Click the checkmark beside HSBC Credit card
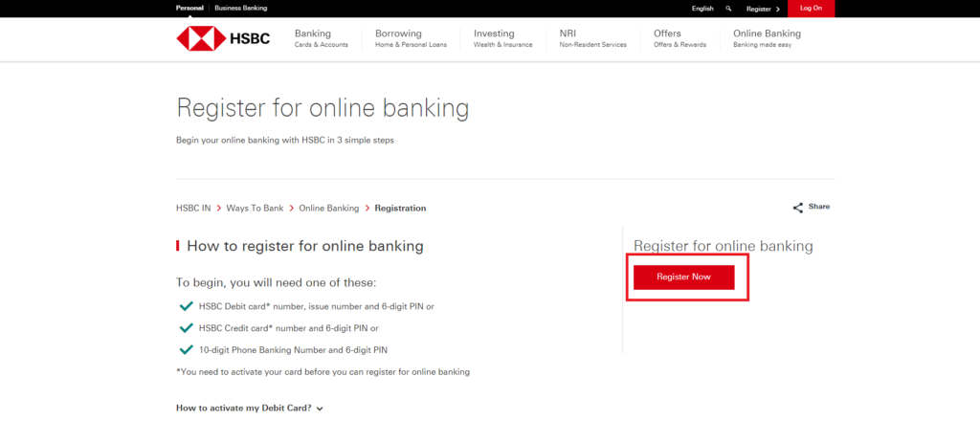Screen dimensions: 980x421 click(187, 328)
